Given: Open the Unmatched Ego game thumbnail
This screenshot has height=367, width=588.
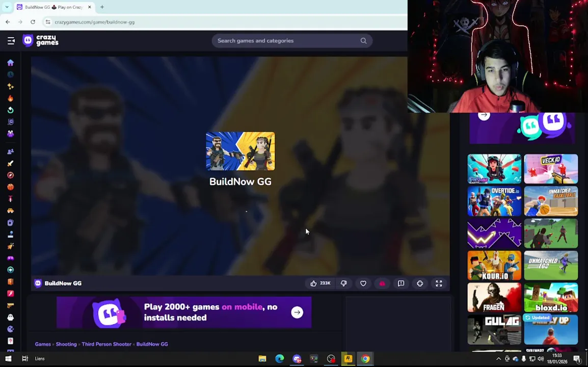Looking at the screenshot, I should 551,265.
